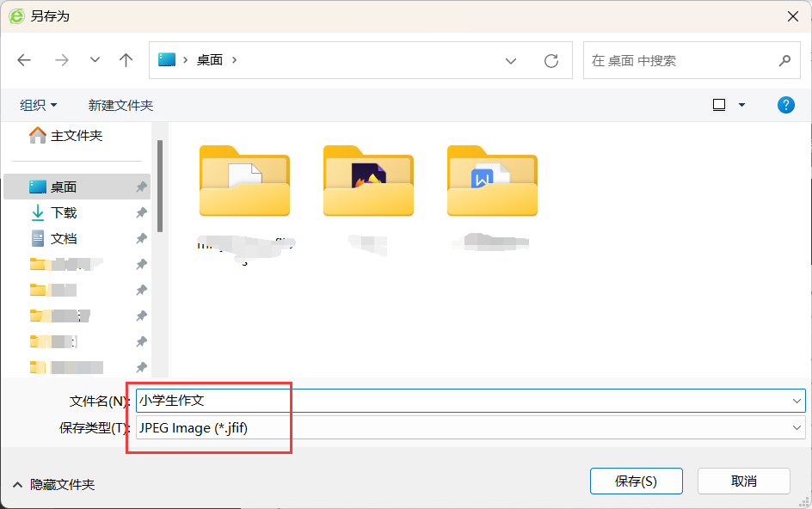Click the 主文件夹 home icon
This screenshot has width=812, height=509.
coord(37,136)
